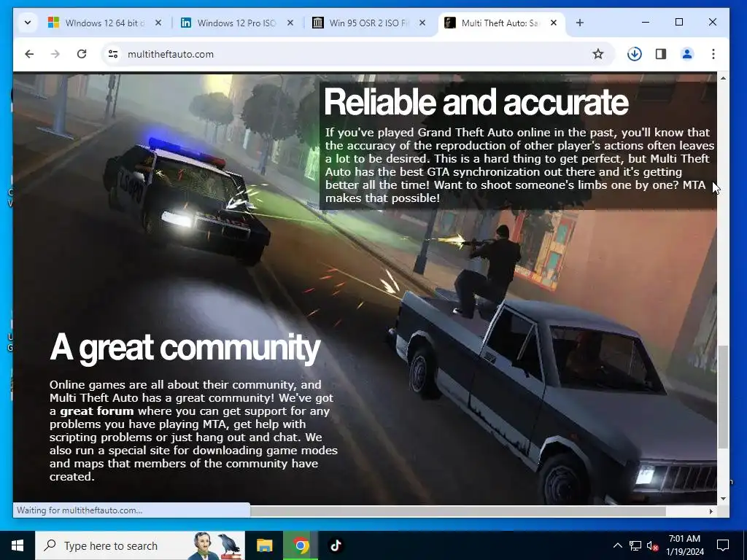The height and width of the screenshot is (560, 747).
Task: Close the Multi Theft Auto tab
Action: pyautogui.click(x=554, y=23)
